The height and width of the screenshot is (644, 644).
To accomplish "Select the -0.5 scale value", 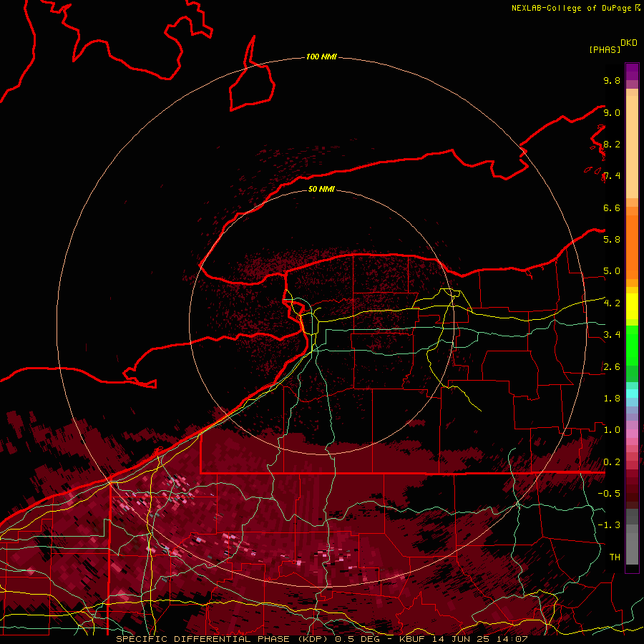I will (609, 494).
